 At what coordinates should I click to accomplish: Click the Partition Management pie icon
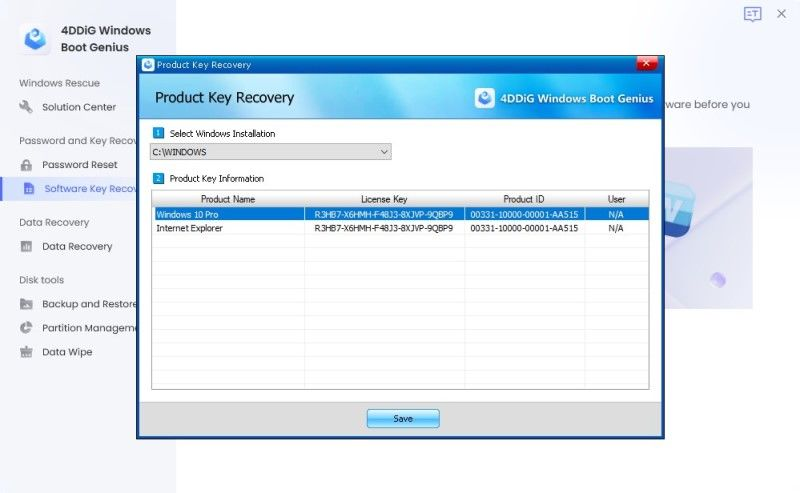click(26, 328)
